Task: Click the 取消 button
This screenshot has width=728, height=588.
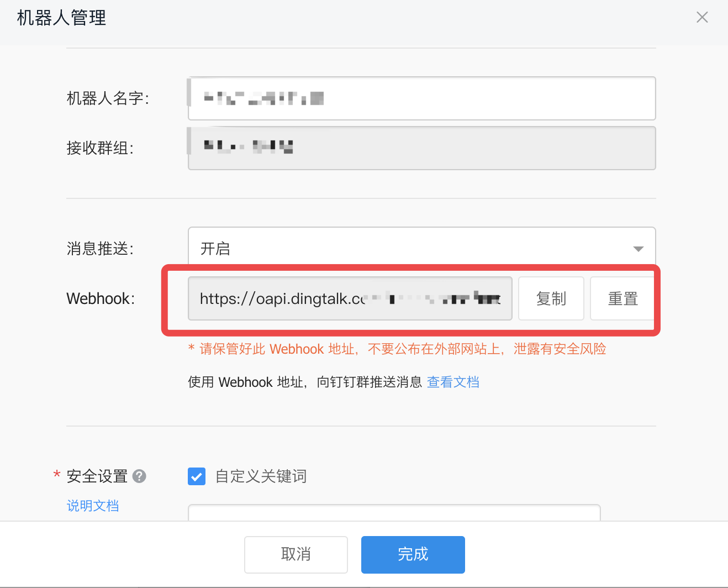Action: pyautogui.click(x=296, y=554)
